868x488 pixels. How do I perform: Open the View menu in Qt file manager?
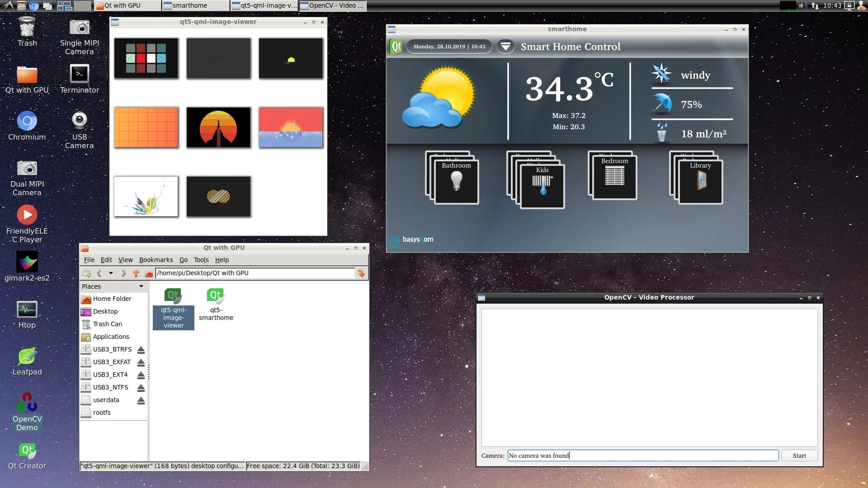pyautogui.click(x=125, y=260)
